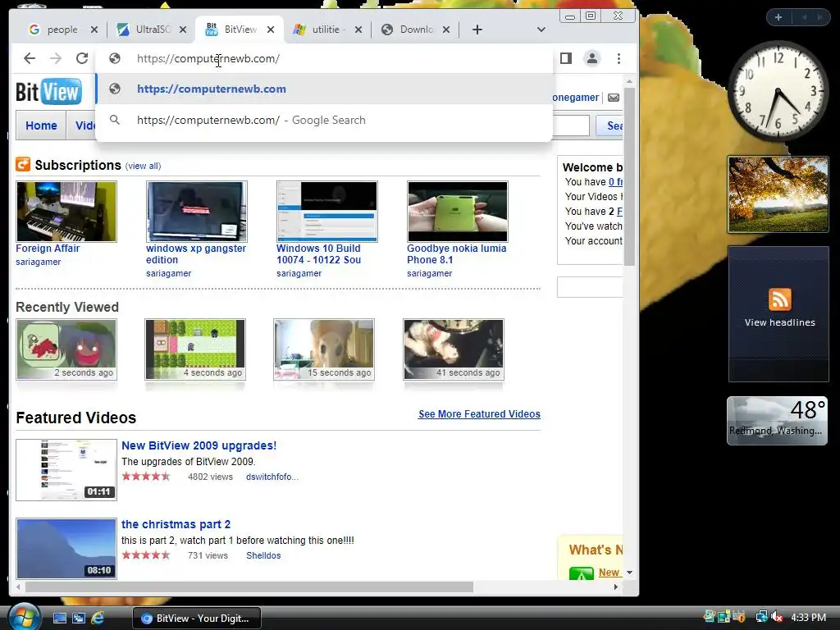
Task: Click the network tray icon
Action: [x=761, y=618]
